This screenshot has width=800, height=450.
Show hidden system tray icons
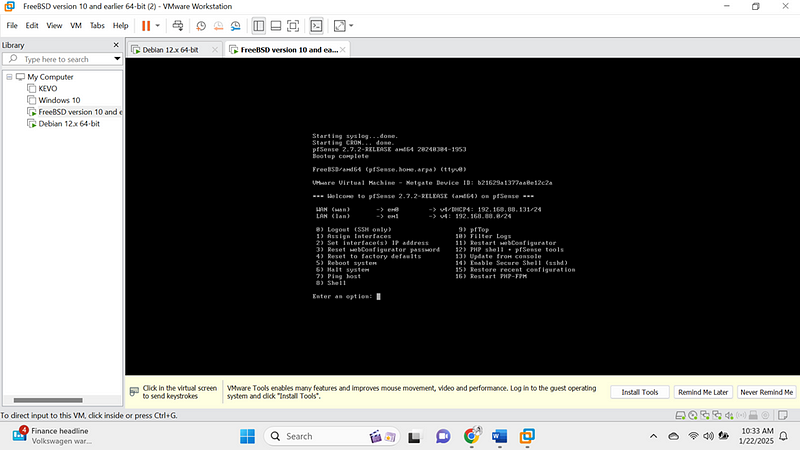pos(653,436)
